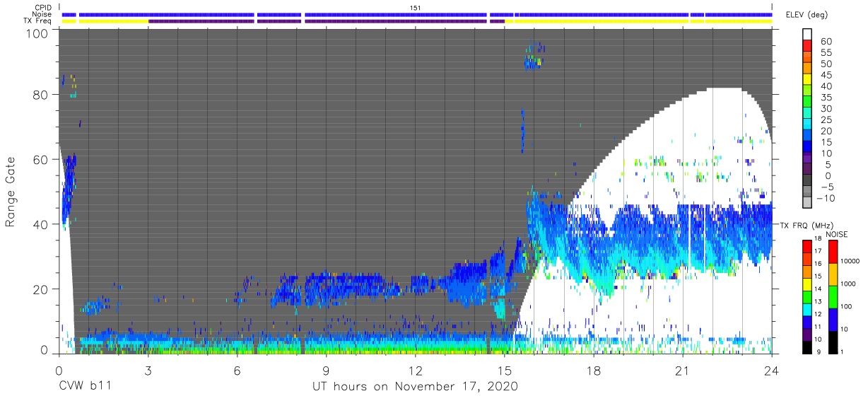Click the 'UT hours on November 17, 2020' axis title
Screen dimensions: 868x401
coord(416,386)
